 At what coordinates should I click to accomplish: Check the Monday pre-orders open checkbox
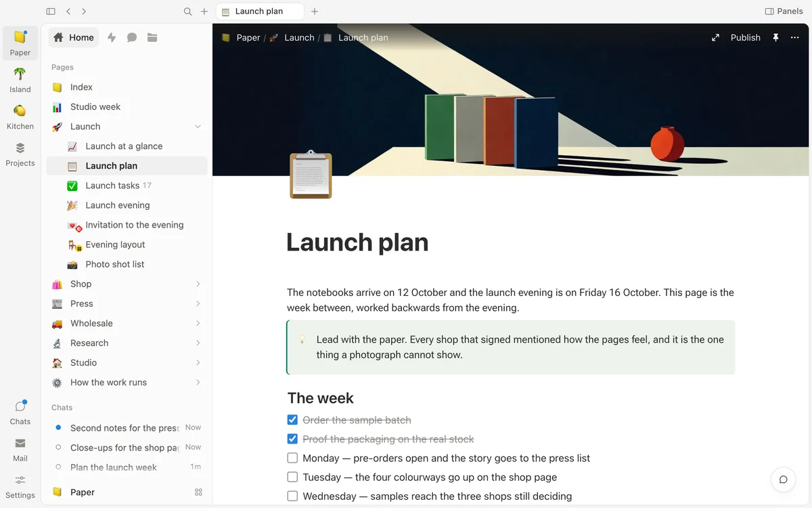(292, 458)
